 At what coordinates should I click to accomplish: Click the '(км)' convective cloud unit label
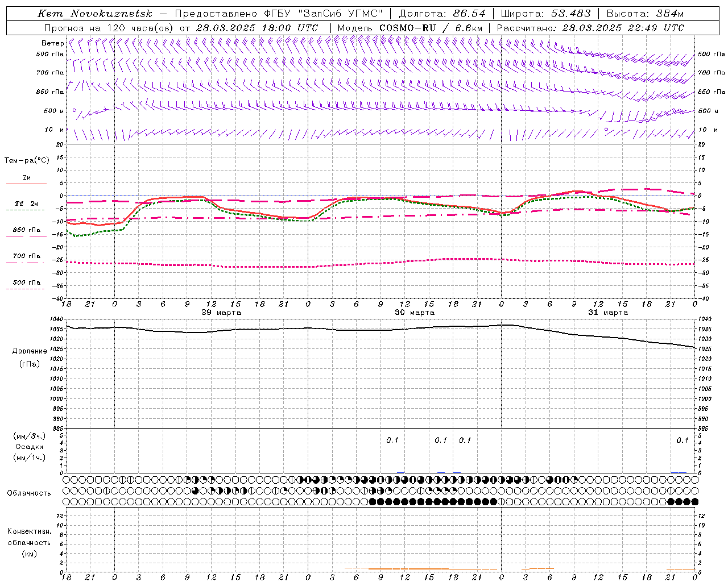29,554
